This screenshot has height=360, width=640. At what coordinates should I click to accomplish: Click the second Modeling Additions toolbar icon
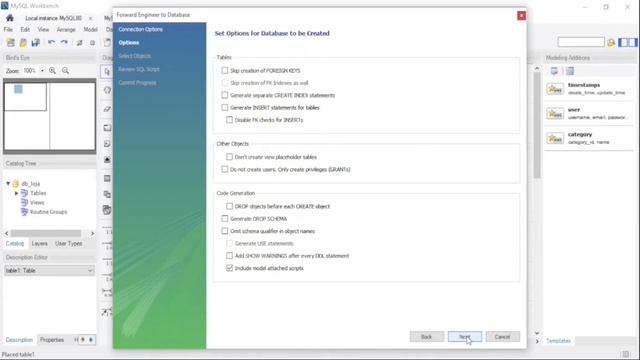click(x=570, y=71)
